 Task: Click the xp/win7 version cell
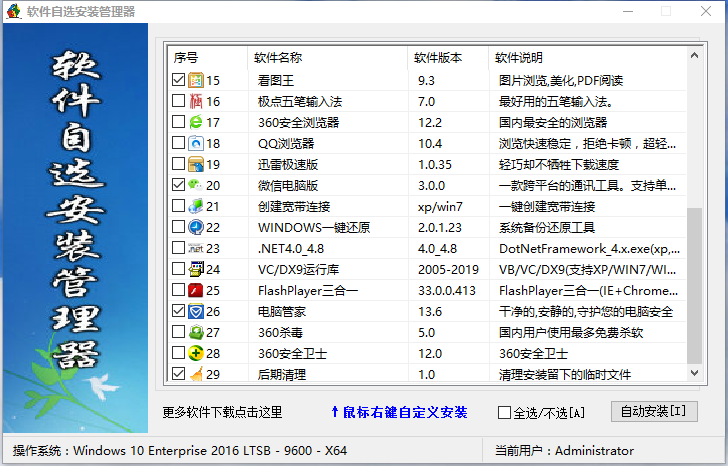coord(440,207)
